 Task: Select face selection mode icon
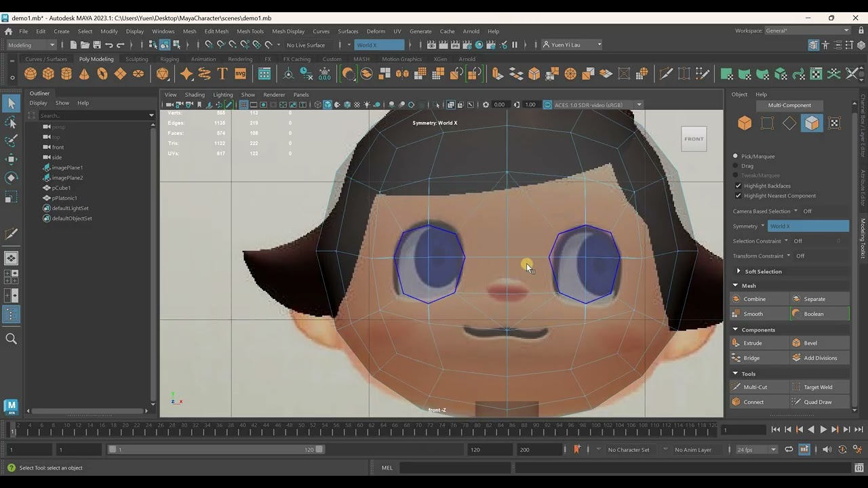pos(812,123)
